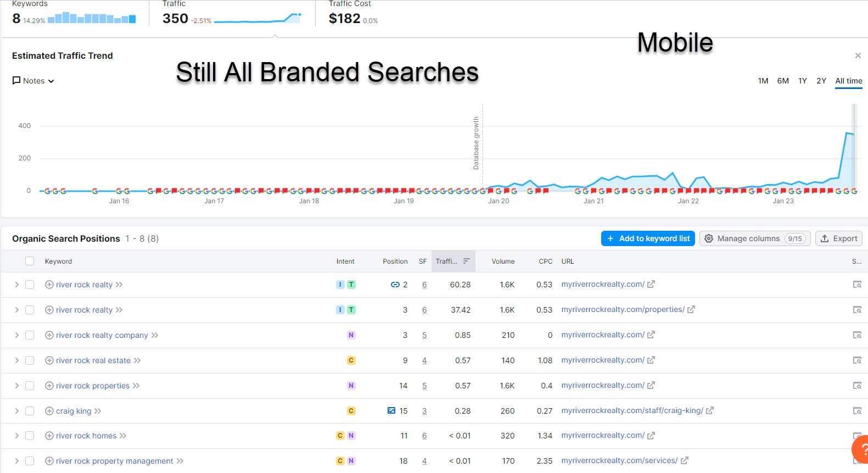Image resolution: width=868 pixels, height=473 pixels.
Task: Click the gear icon in Manage columns
Action: click(x=709, y=238)
